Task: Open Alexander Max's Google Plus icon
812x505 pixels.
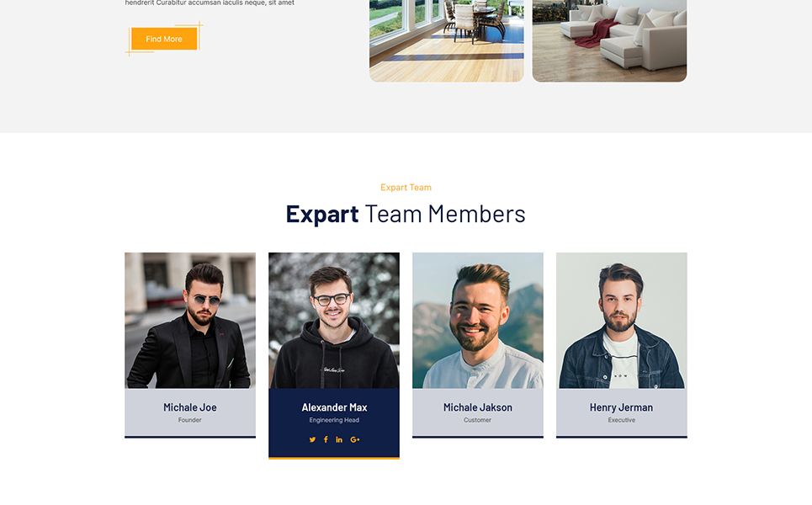Action: click(355, 439)
